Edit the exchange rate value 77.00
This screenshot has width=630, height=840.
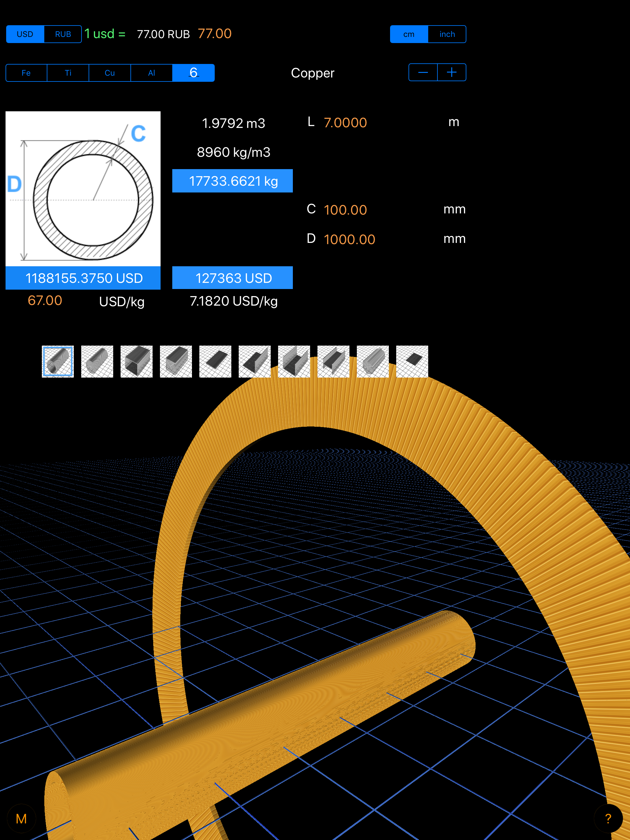(215, 34)
